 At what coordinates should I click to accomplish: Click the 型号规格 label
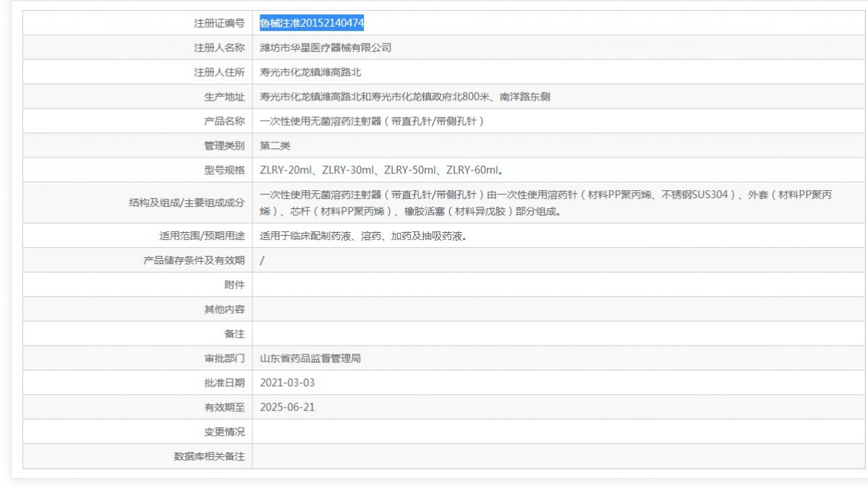coord(224,171)
